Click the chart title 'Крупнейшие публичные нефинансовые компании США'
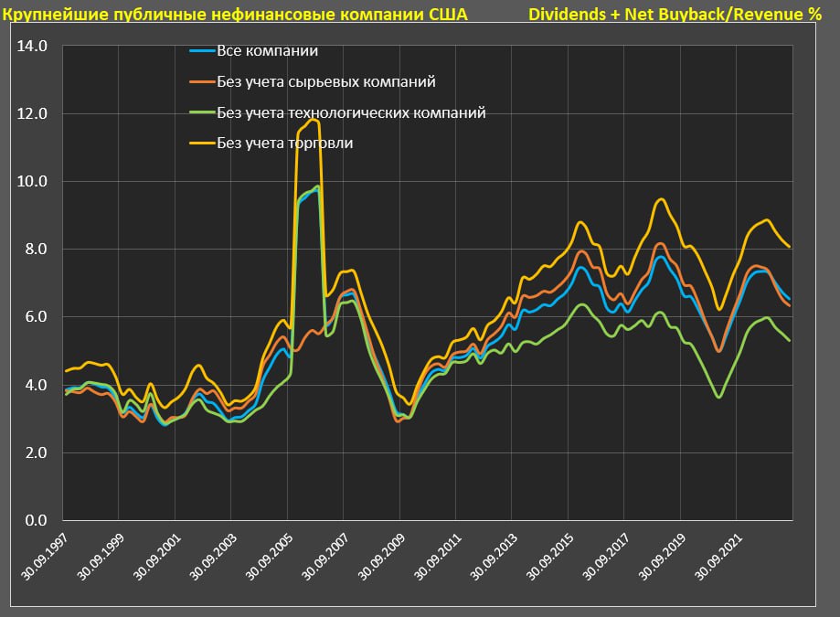 [x=235, y=14]
